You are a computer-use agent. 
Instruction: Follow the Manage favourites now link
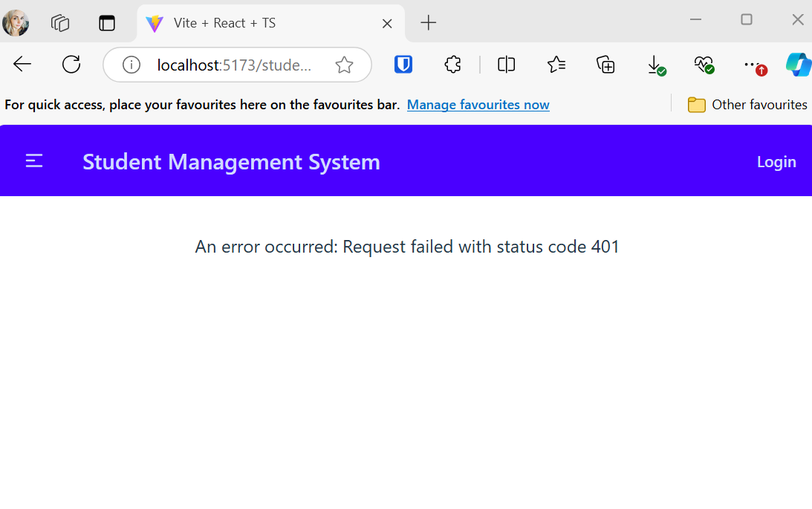(x=478, y=104)
